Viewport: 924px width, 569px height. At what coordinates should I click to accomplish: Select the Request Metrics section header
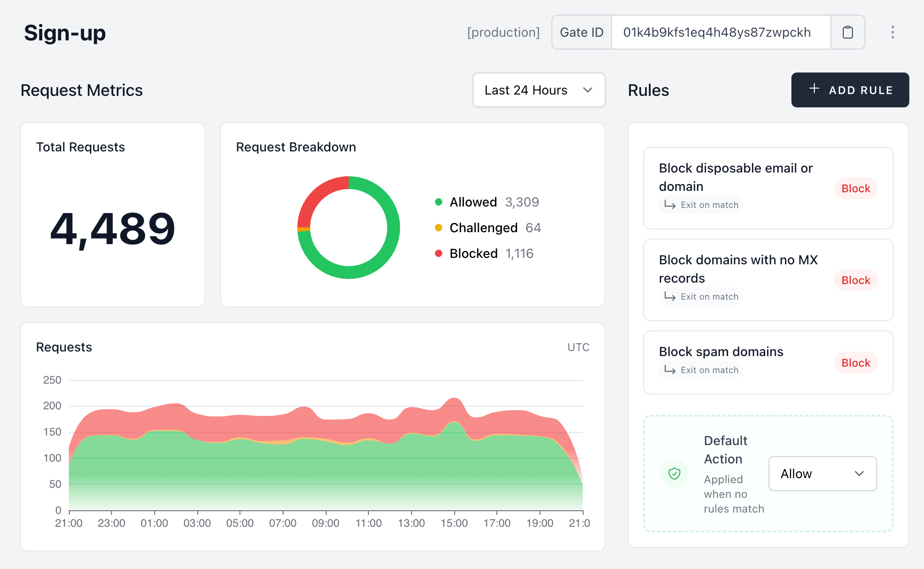point(81,90)
